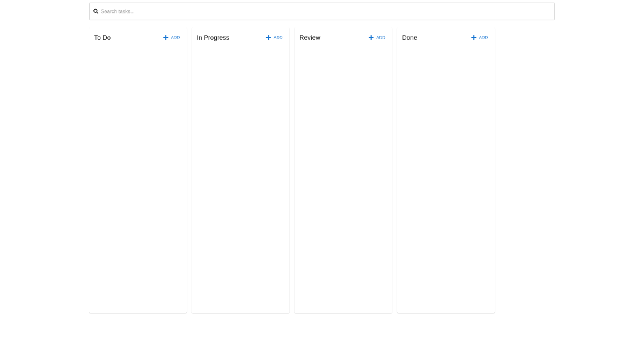This screenshot has height=338, width=644.
Task: Select the ADD action beside To Do header
Action: pyautogui.click(x=175, y=38)
